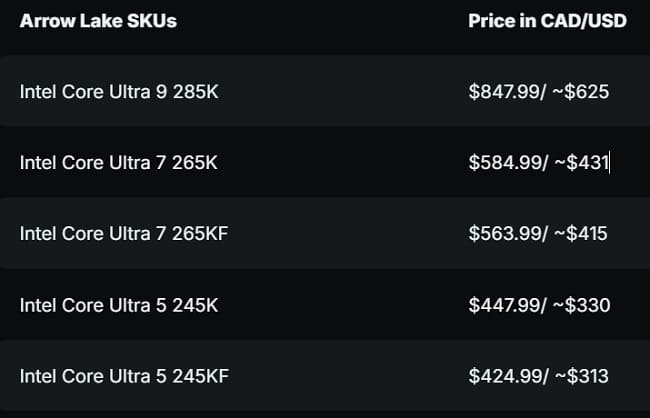Click the Arrow Lake SKUs column header

[98, 21]
